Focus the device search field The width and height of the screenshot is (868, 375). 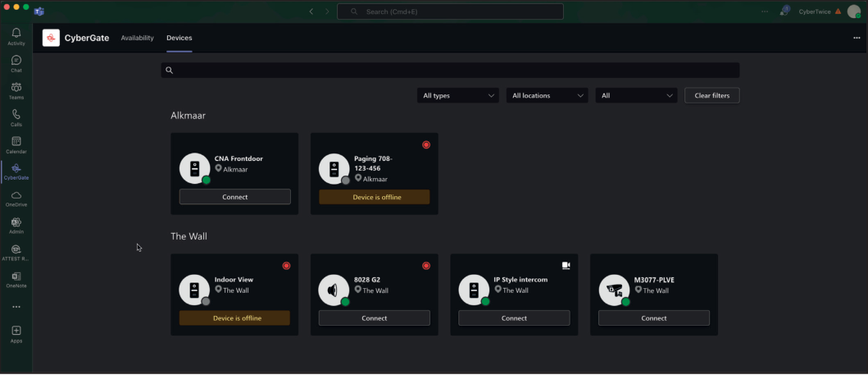450,71
